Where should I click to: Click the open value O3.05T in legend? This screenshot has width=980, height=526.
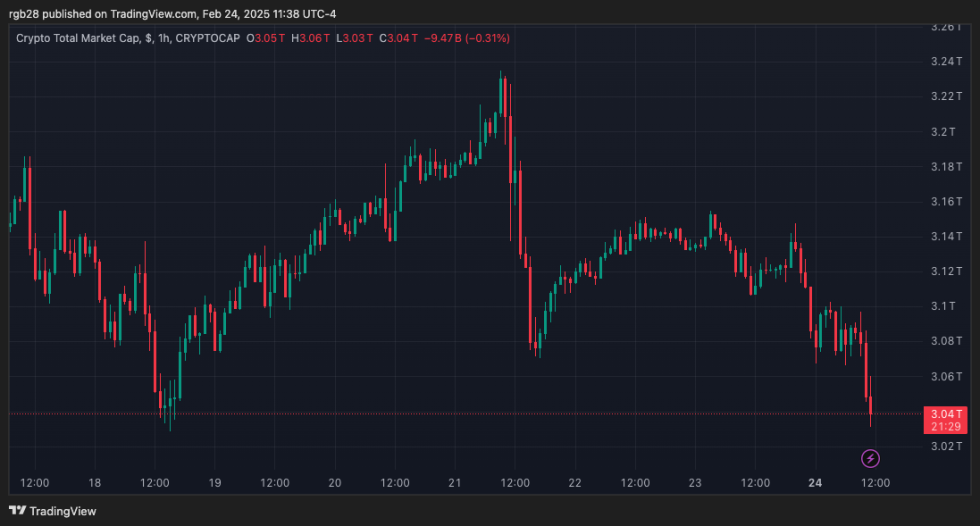[266, 38]
